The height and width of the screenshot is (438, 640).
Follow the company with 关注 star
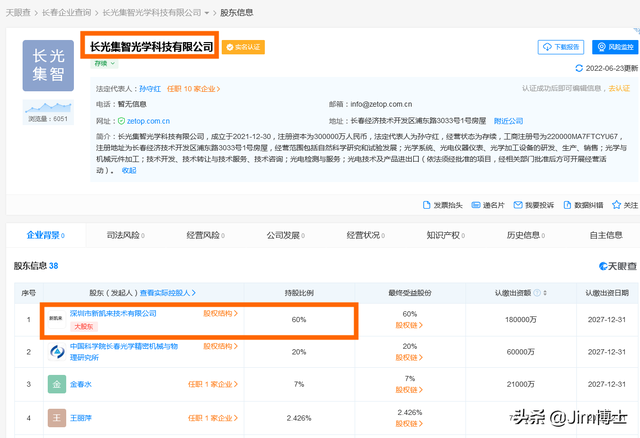coord(624,205)
